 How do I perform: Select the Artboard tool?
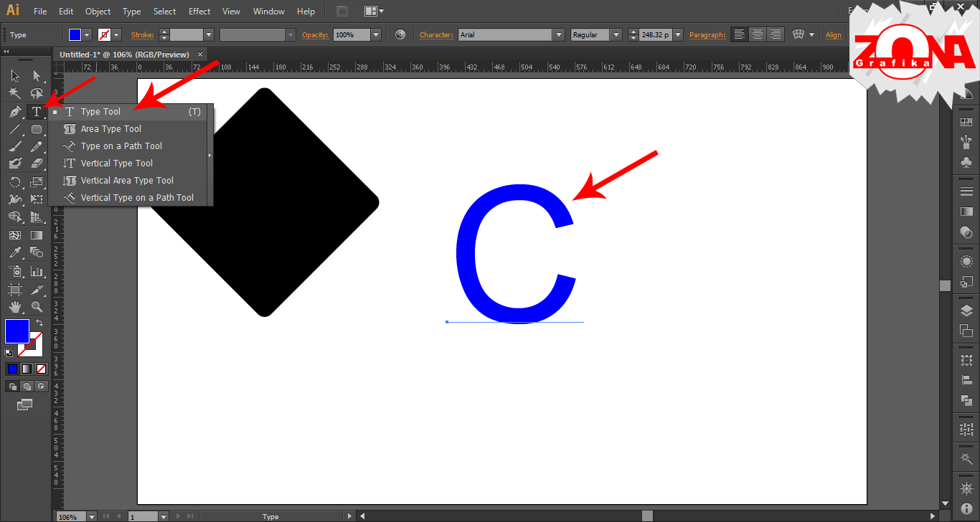coord(15,290)
